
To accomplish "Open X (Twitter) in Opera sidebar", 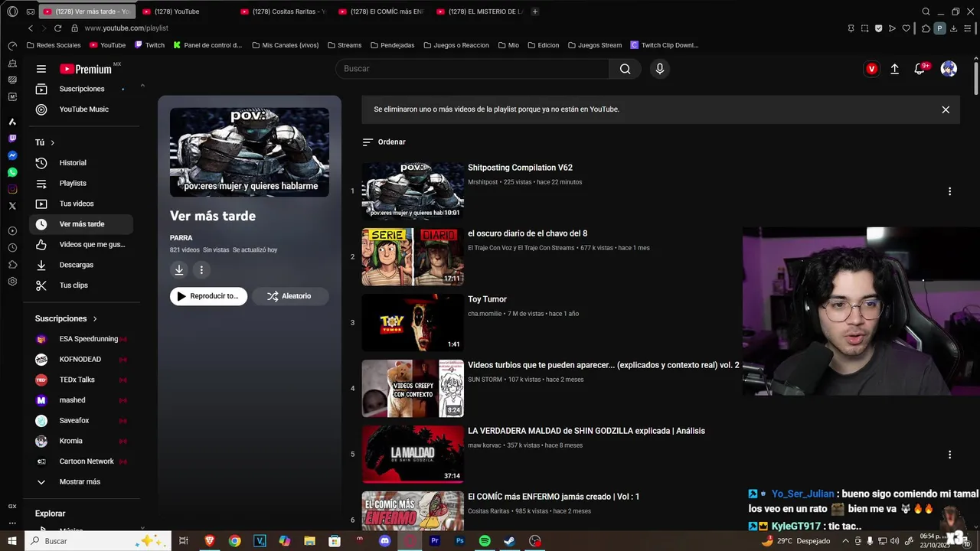I will (12, 206).
